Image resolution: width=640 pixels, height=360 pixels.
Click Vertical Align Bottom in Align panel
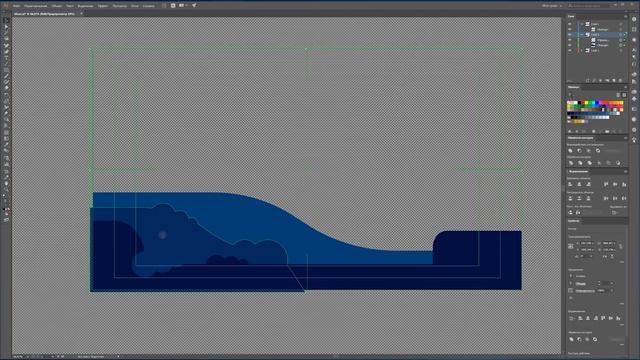pyautogui.click(x=624, y=184)
